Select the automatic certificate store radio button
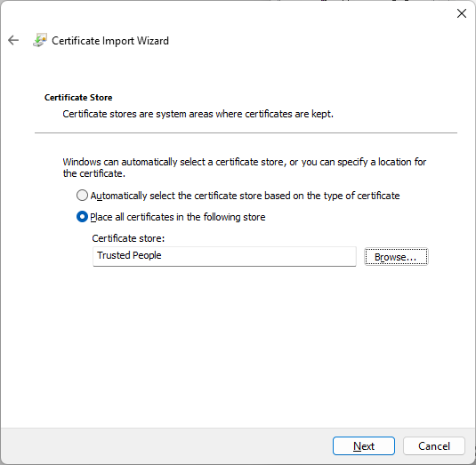The image size is (476, 465). pyautogui.click(x=82, y=196)
